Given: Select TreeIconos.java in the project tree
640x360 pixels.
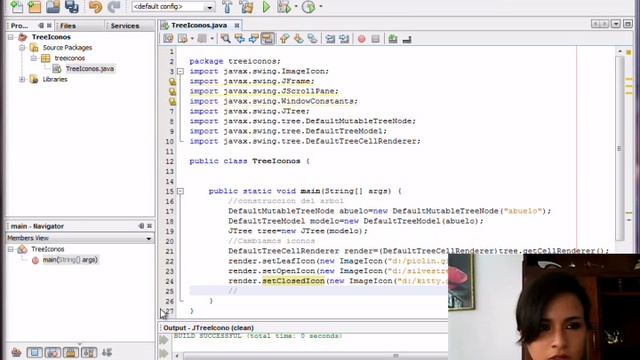Looking at the screenshot, I should (89, 69).
